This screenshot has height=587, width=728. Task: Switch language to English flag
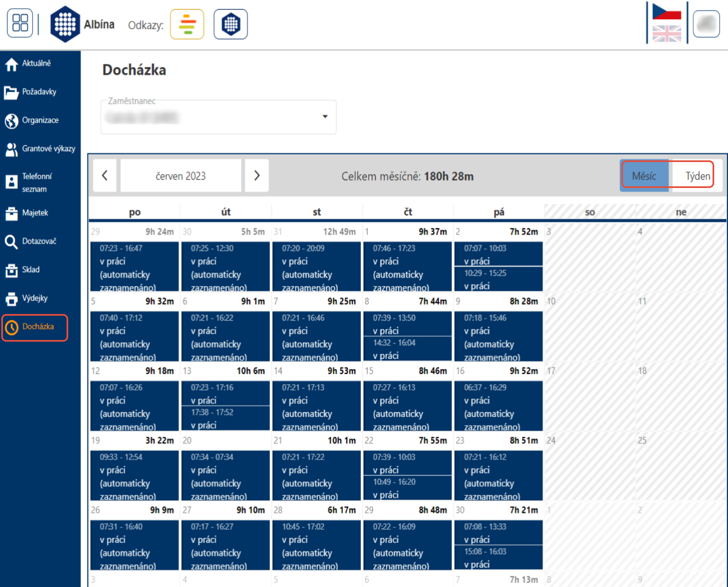[x=667, y=33]
